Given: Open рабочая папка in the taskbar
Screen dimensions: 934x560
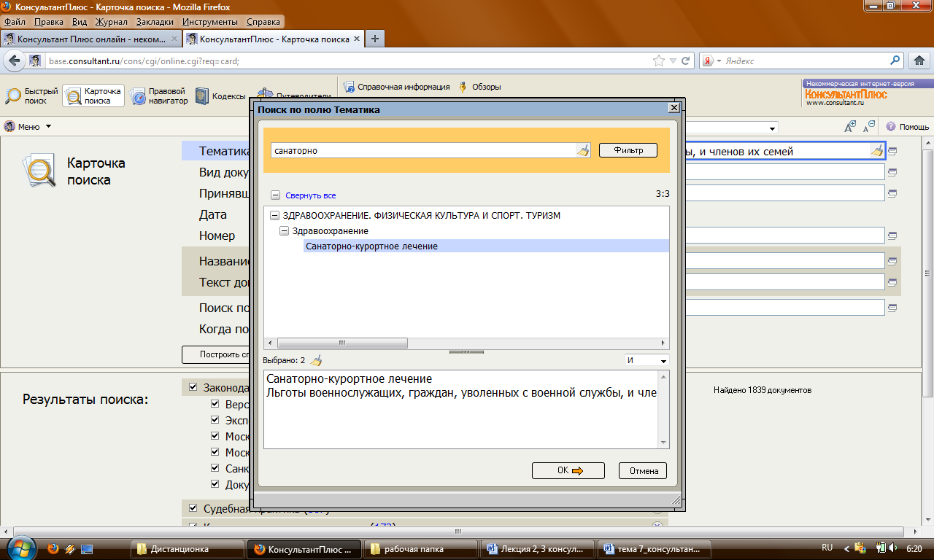Looking at the screenshot, I should [422, 549].
